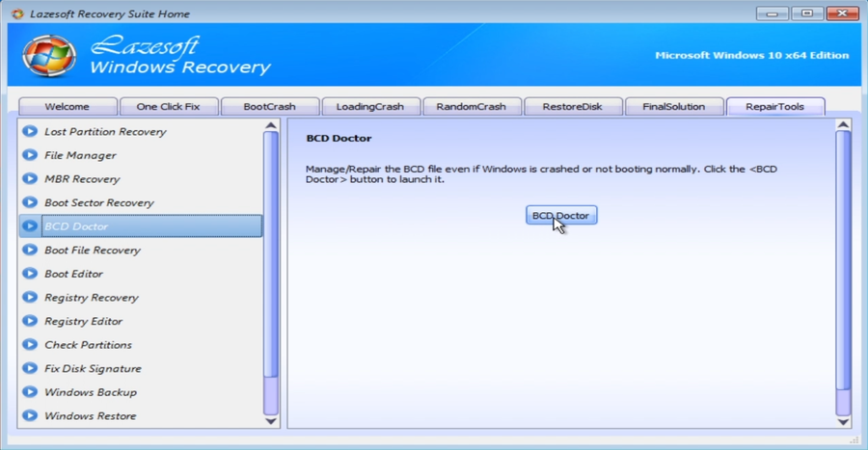Switch to the One Click Fix tab
Viewport: 868px width, 450px height.
[x=168, y=107]
